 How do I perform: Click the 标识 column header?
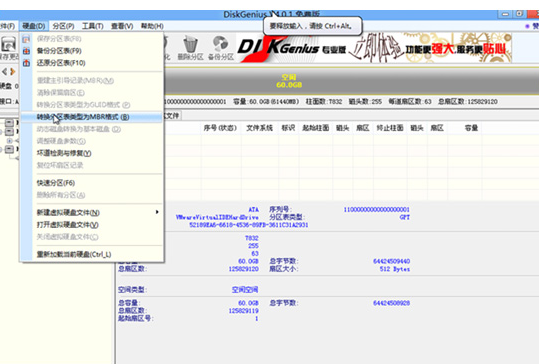[288, 128]
